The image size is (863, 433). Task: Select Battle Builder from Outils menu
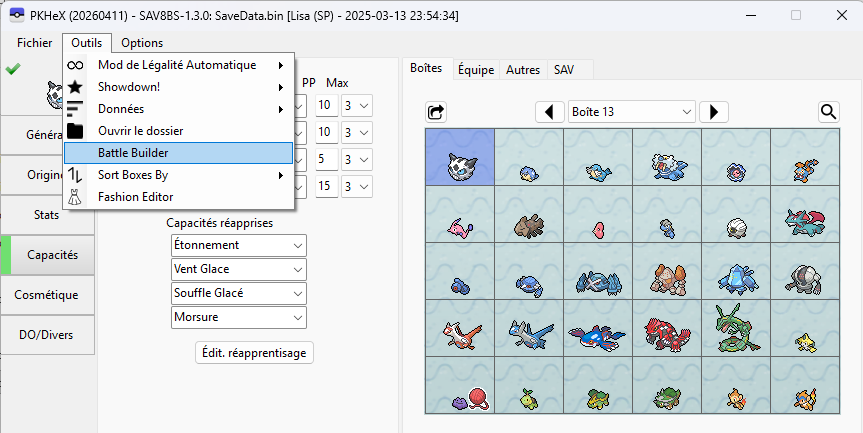click(176, 153)
